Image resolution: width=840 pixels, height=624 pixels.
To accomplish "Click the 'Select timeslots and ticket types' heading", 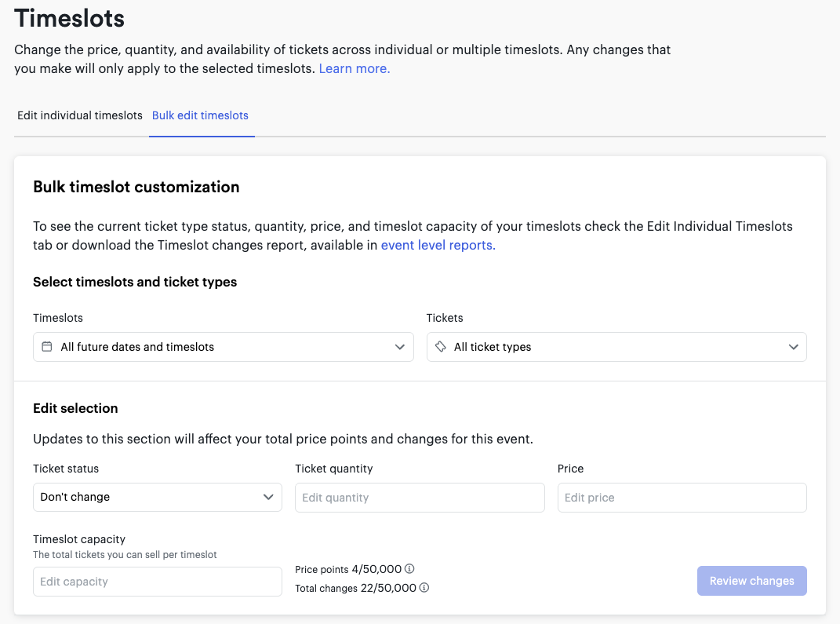I will 135,282.
